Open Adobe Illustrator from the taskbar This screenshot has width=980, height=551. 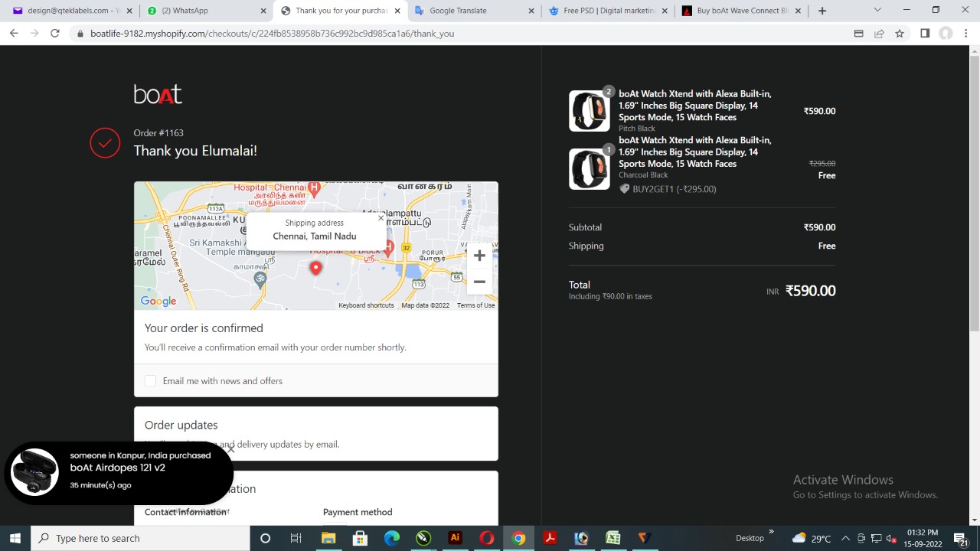pos(455,538)
